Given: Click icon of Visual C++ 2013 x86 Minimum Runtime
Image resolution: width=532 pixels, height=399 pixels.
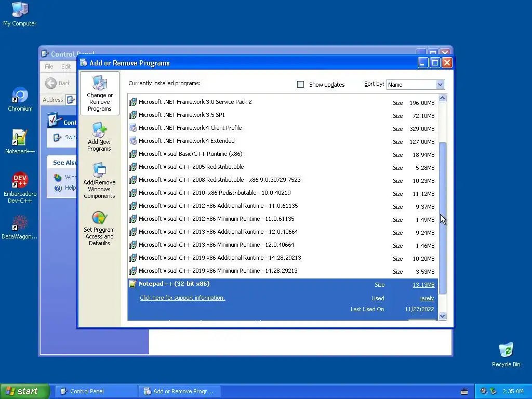Looking at the screenshot, I should click(x=133, y=245).
